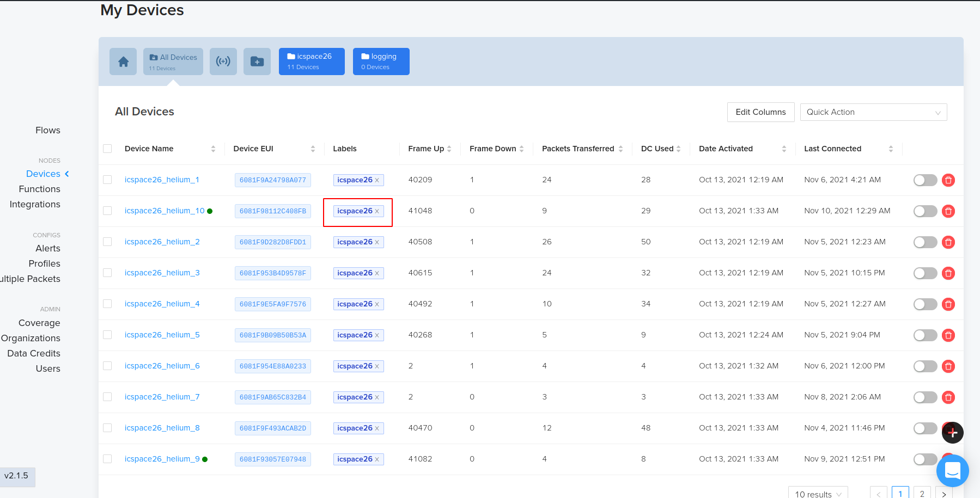Image resolution: width=980 pixels, height=498 pixels.
Task: Open the home icon button
Action: 123,62
